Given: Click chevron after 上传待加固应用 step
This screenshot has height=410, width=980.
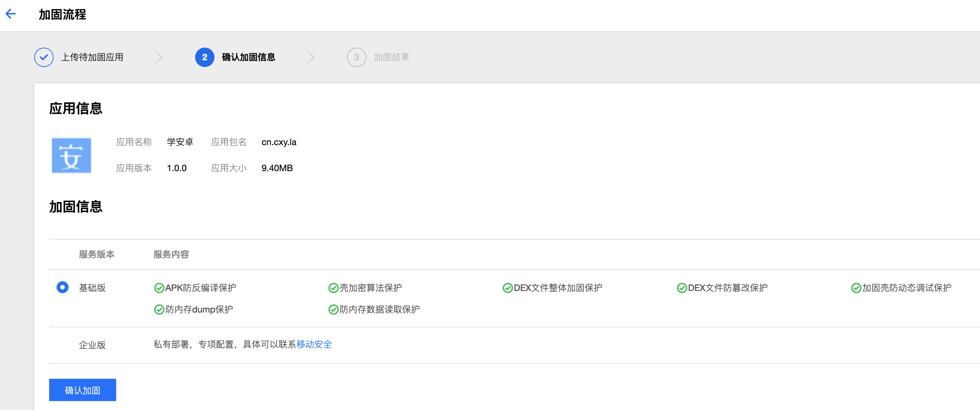Looking at the screenshot, I should pos(159,57).
